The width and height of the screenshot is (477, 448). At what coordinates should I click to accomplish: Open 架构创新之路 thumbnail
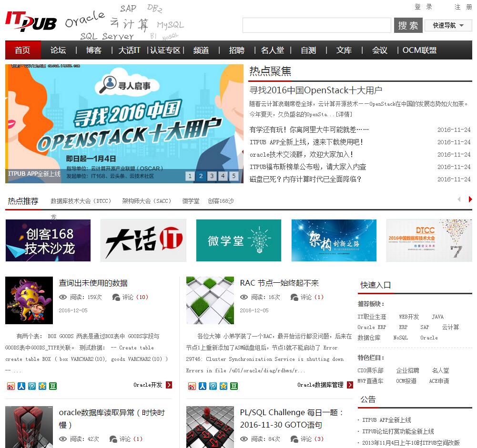point(334,240)
